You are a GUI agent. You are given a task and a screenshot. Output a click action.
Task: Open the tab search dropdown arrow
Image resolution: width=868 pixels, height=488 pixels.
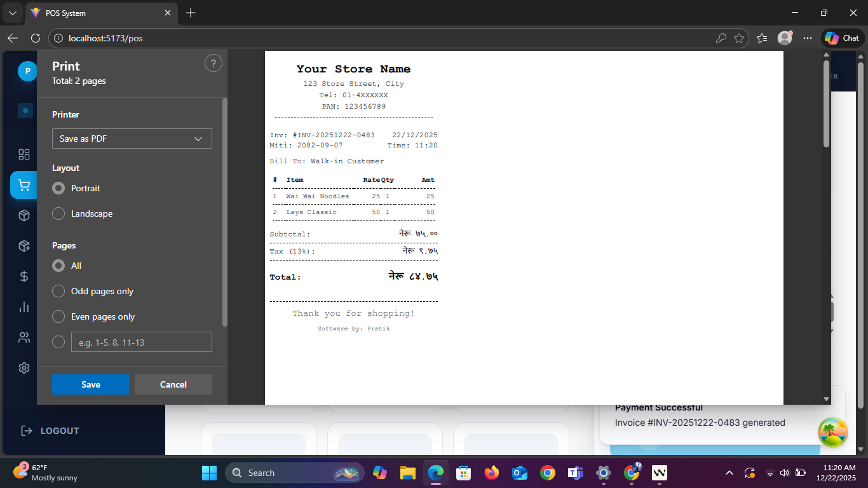point(13,13)
